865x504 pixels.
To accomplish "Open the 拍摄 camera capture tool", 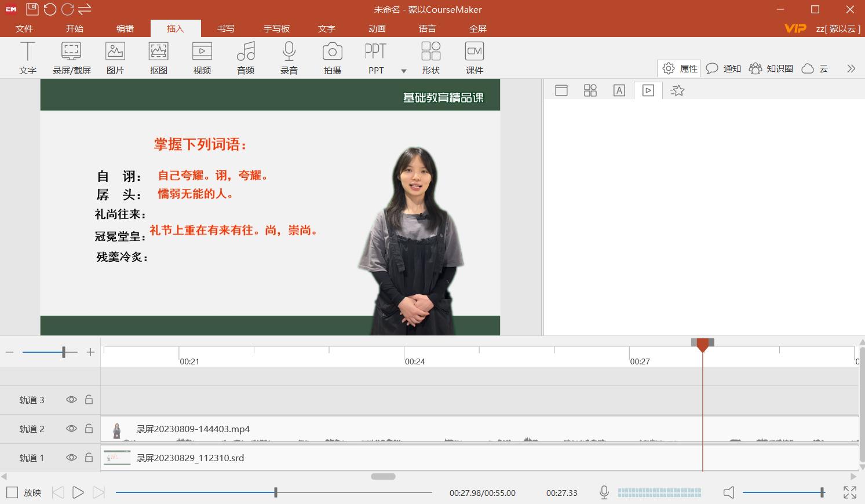I will [332, 57].
